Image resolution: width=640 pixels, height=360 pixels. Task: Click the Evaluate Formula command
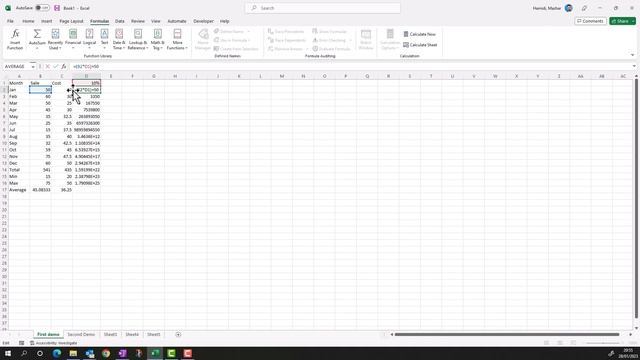pyautogui.click(x=331, y=49)
